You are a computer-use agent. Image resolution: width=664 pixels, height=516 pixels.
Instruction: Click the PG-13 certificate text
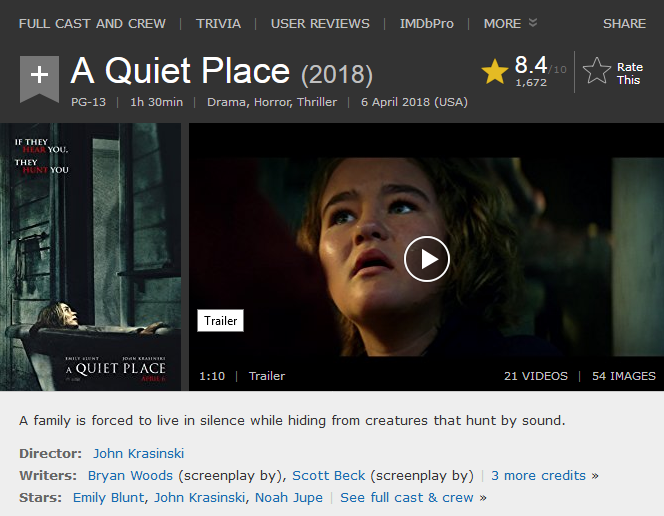click(x=88, y=102)
